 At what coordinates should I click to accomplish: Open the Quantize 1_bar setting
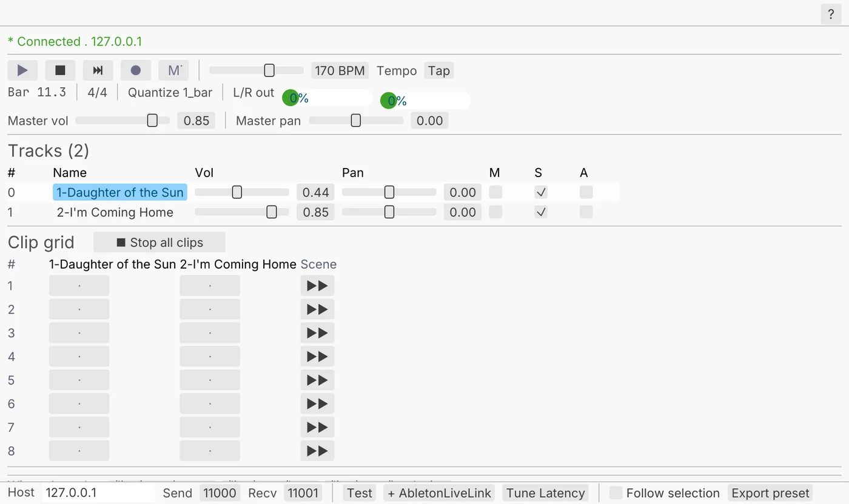tap(170, 93)
